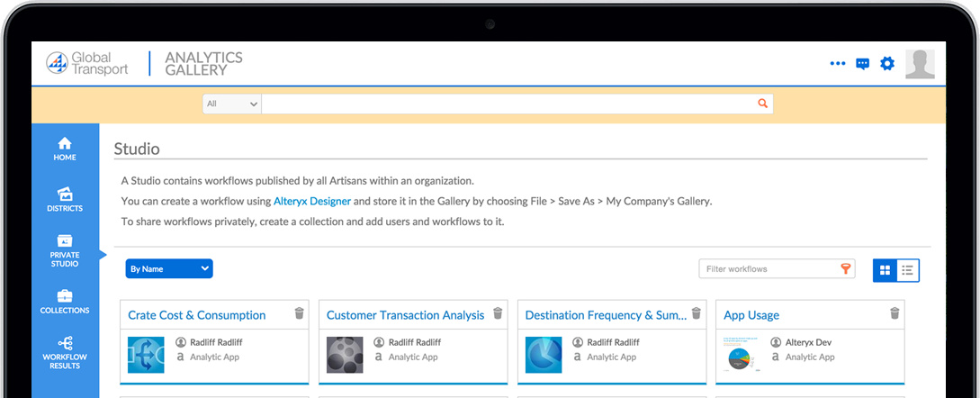980x398 pixels.
Task: Click Crate Cost & Consumption thumbnail
Action: point(147,355)
